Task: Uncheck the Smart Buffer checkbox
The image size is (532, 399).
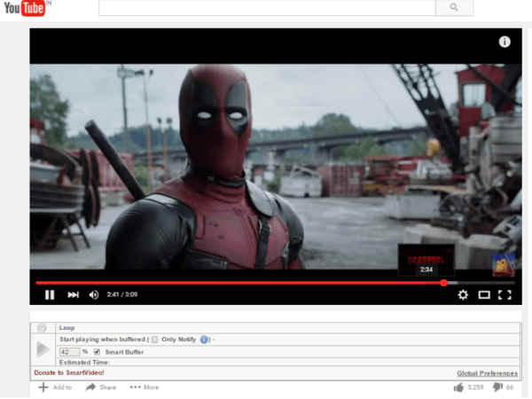Action: click(x=97, y=352)
